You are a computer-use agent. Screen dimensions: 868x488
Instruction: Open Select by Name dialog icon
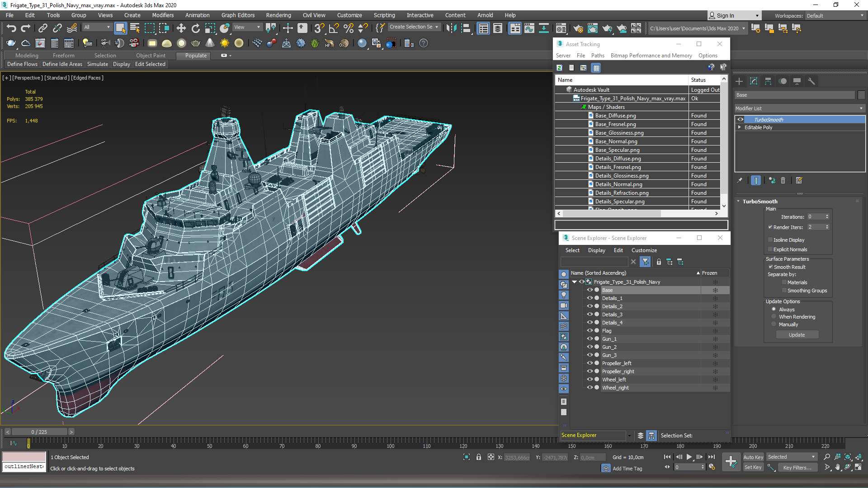135,28
